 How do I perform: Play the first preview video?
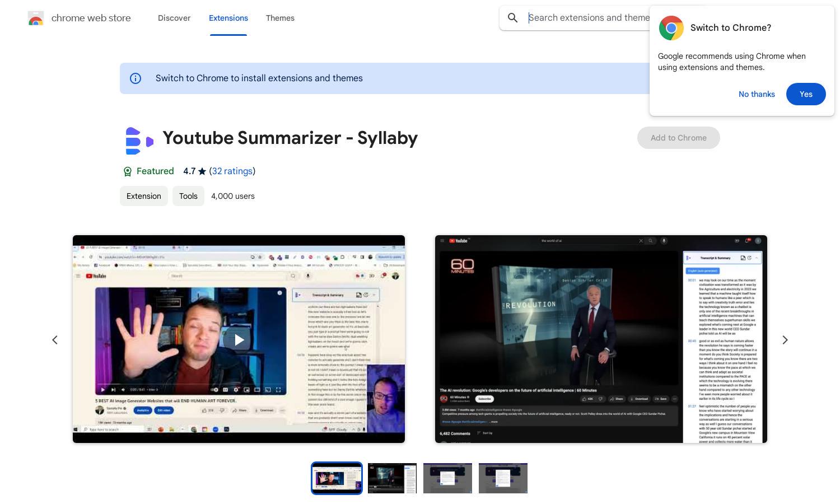[239, 339]
